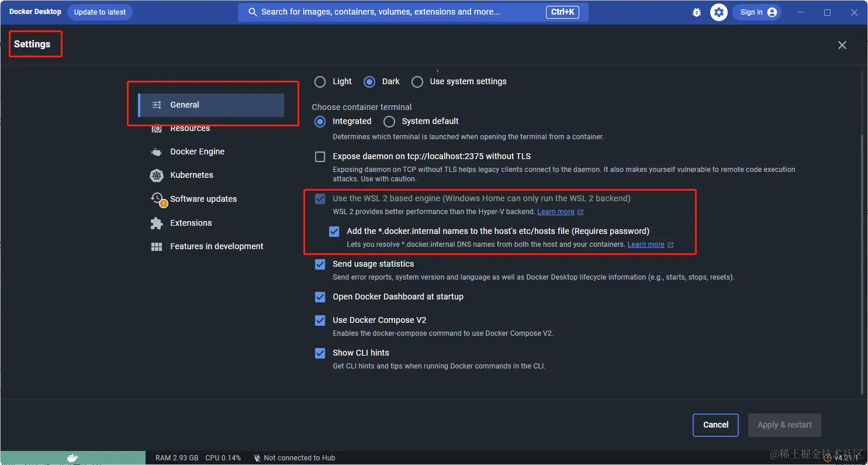868x465 pixels.
Task: Open the General settings tab
Action: 211,105
